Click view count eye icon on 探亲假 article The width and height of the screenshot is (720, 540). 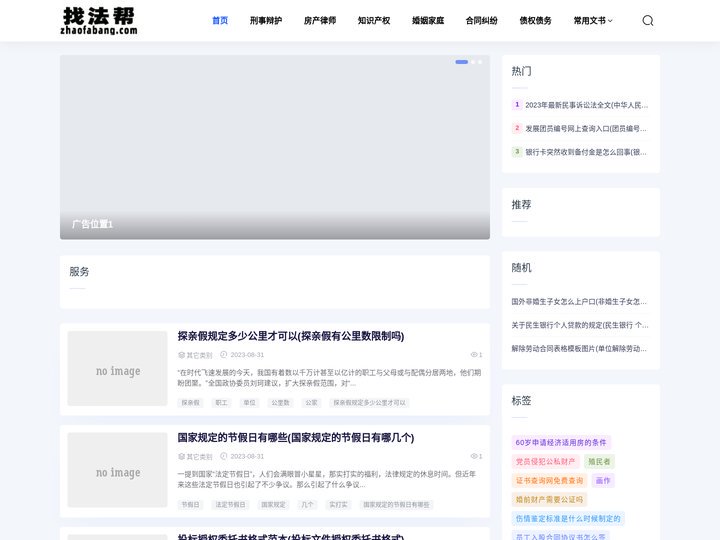coord(474,355)
